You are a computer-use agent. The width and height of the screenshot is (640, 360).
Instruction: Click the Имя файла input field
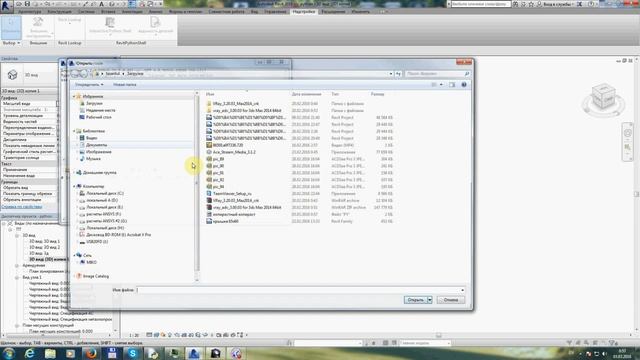pyautogui.click(x=300, y=290)
